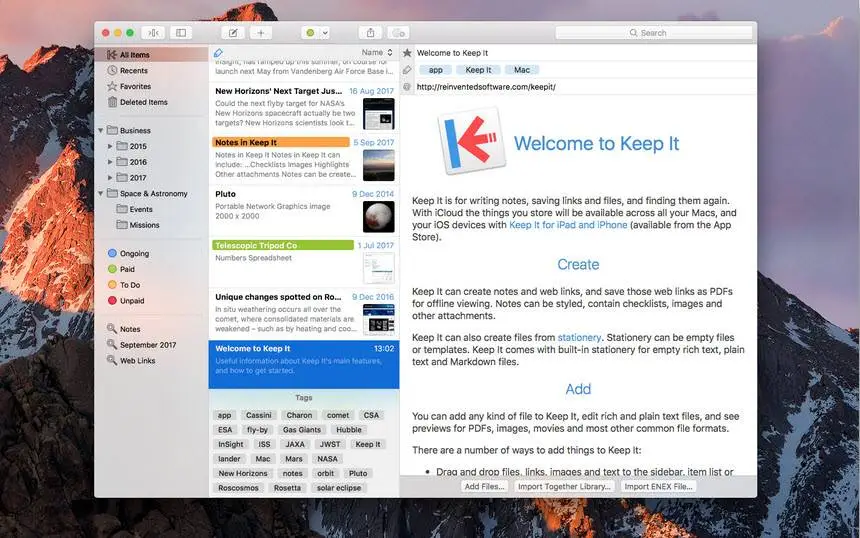
Task: Open Keep It for iPad and iPhone link
Action: pyautogui.click(x=568, y=225)
